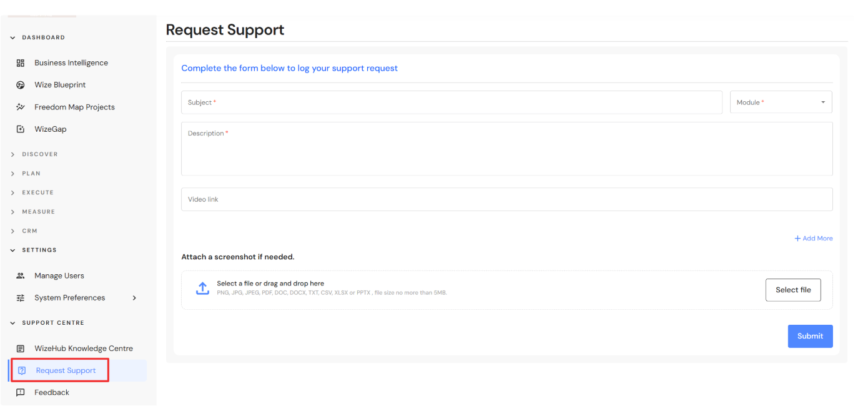Image resolution: width=868 pixels, height=406 pixels.
Task: Click the Freedom Map Projects icon
Action: click(x=21, y=107)
